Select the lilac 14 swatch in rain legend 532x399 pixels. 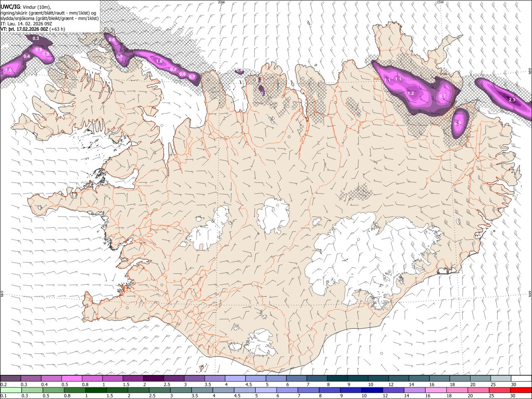(x=414, y=390)
